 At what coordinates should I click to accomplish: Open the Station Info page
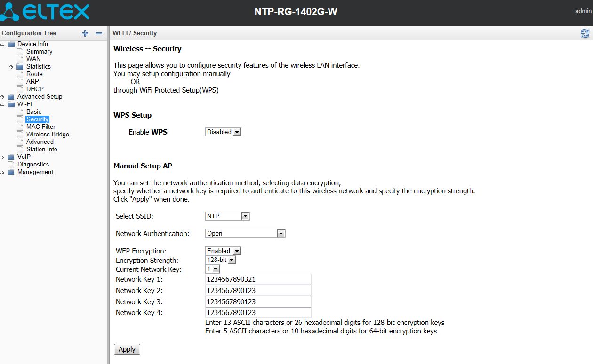pyautogui.click(x=41, y=150)
